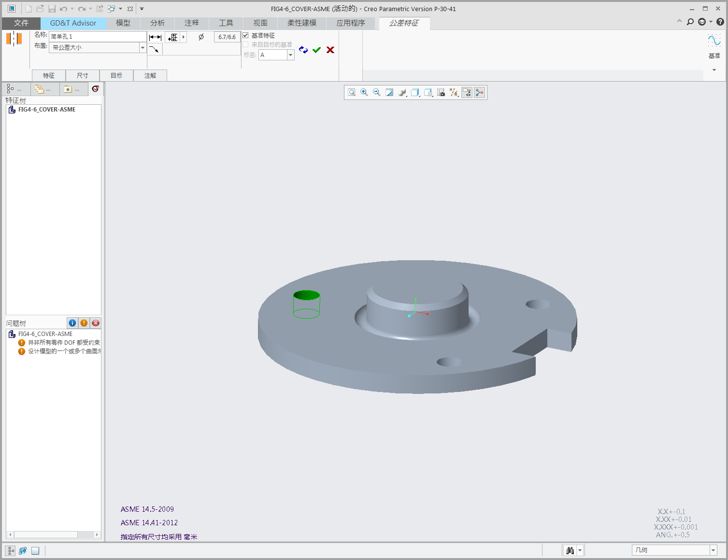Viewport: 728px width, 560px height.
Task: Toggle info filter in issue tree
Action: coord(72,323)
